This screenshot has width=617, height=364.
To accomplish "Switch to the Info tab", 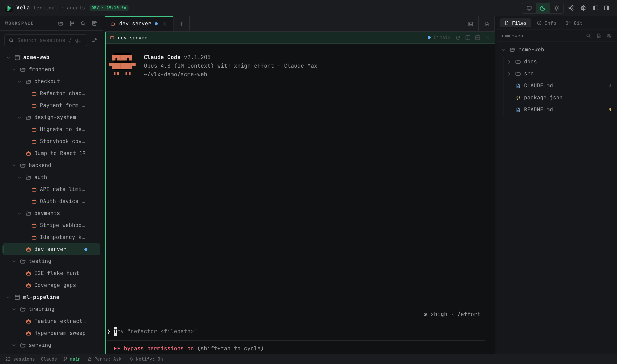I will [546, 23].
